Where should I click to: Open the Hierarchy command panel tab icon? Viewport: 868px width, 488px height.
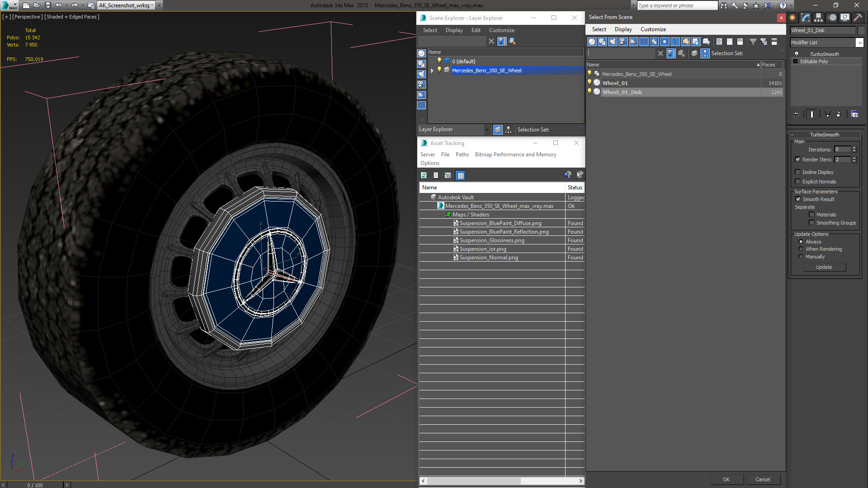coord(819,18)
